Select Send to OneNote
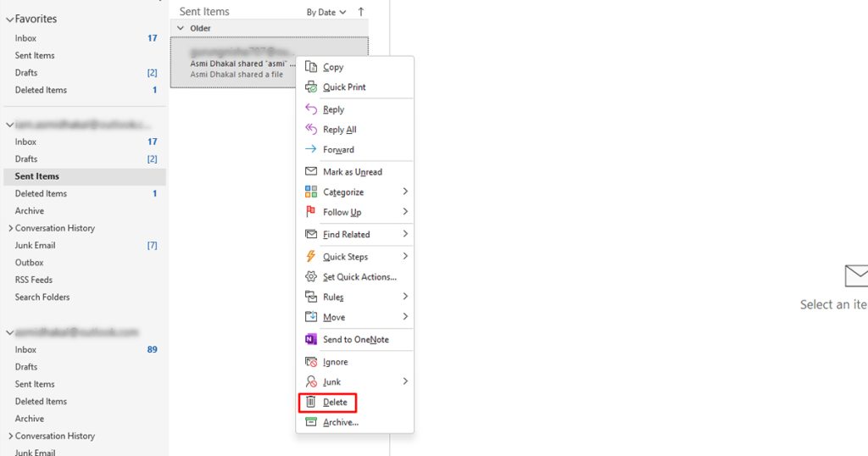The image size is (868, 456). tap(355, 339)
